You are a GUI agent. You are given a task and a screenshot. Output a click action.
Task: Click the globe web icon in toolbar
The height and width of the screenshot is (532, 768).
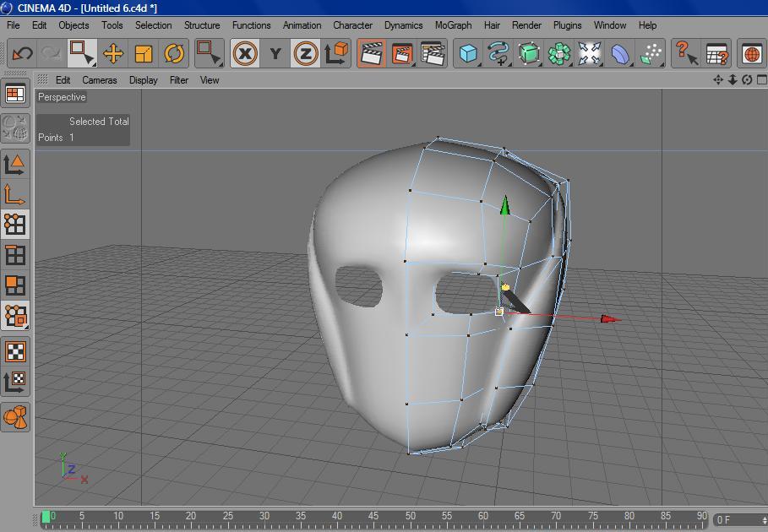[x=752, y=53]
